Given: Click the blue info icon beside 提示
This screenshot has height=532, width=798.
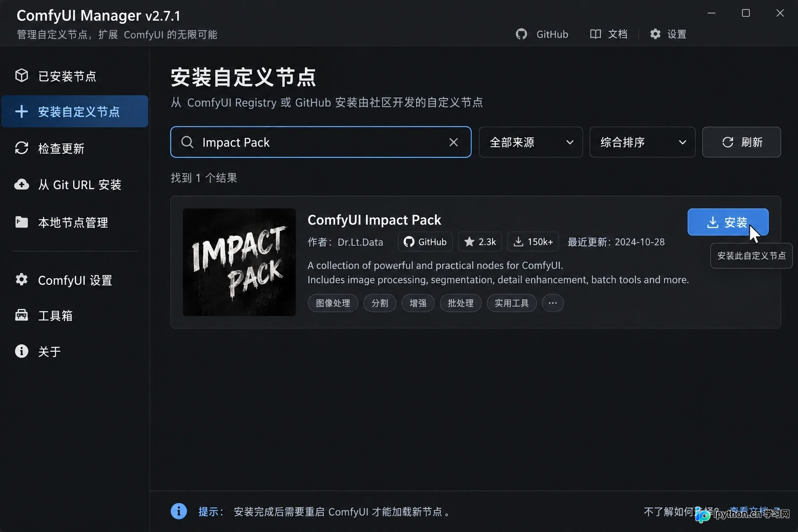Looking at the screenshot, I should (179, 511).
